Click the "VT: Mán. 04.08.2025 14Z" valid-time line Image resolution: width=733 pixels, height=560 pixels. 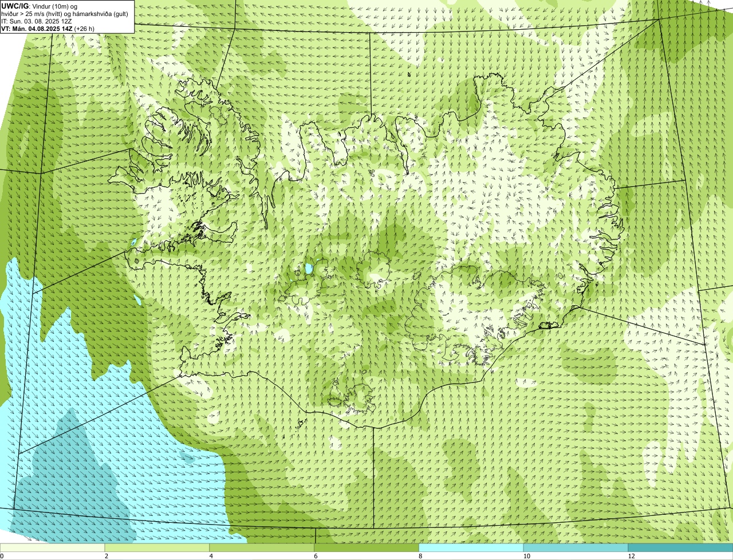coord(48,29)
